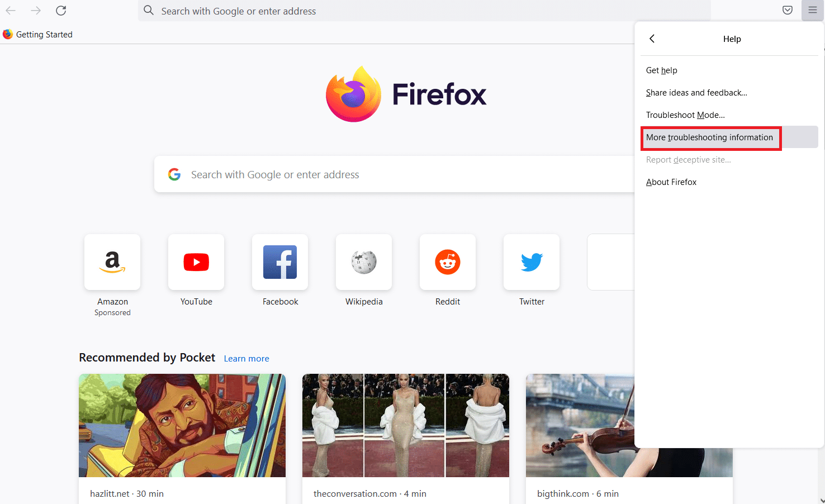Open theconversation.com story thumbnail
Image resolution: width=825 pixels, height=504 pixels.
(x=406, y=425)
